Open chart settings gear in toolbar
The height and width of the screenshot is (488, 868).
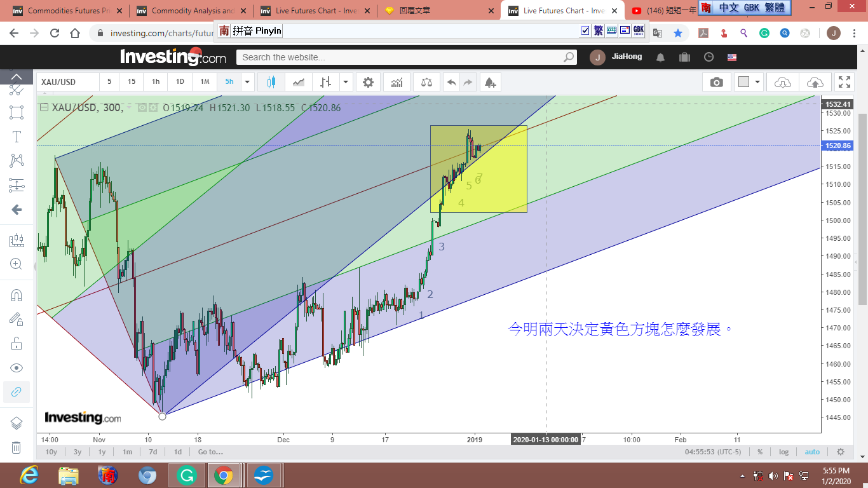click(368, 82)
